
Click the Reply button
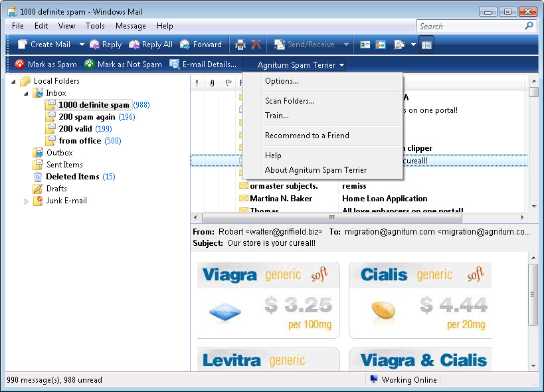[106, 45]
